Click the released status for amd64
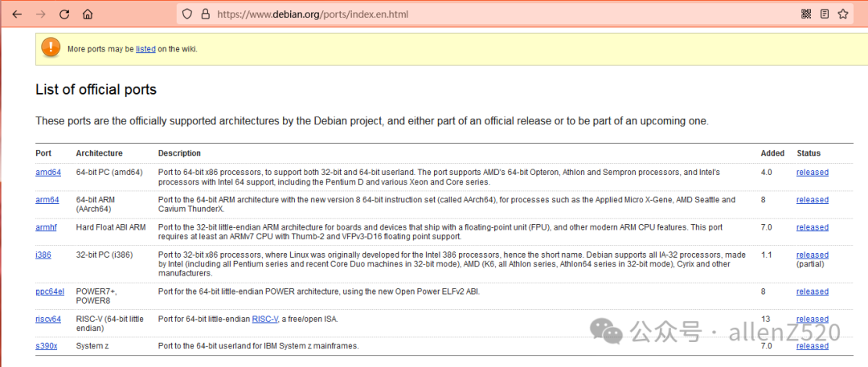This screenshot has height=367, width=868. point(812,172)
